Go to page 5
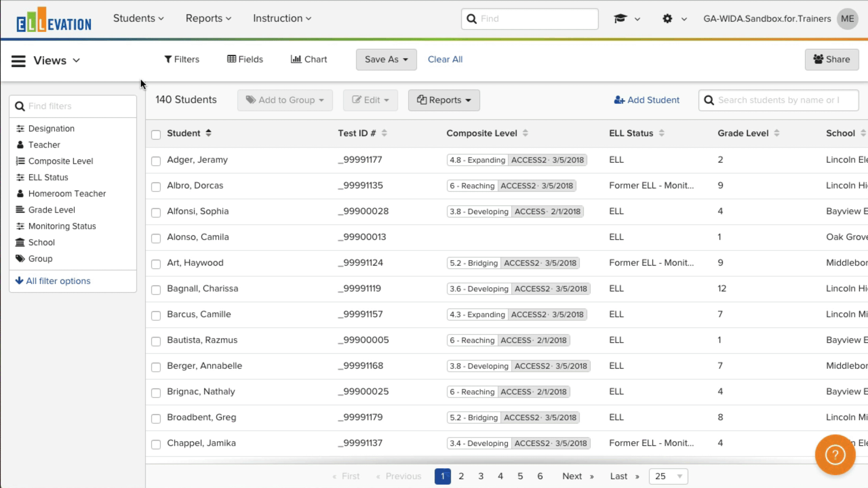 tap(520, 476)
